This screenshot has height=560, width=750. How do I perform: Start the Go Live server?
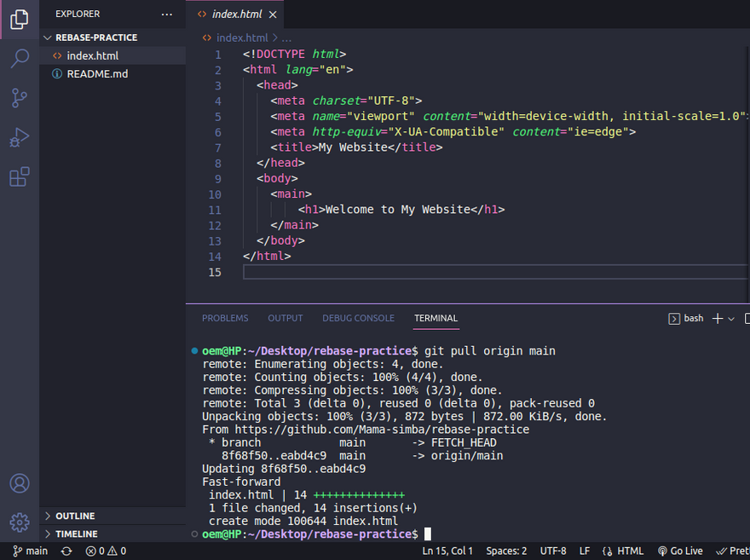680,551
